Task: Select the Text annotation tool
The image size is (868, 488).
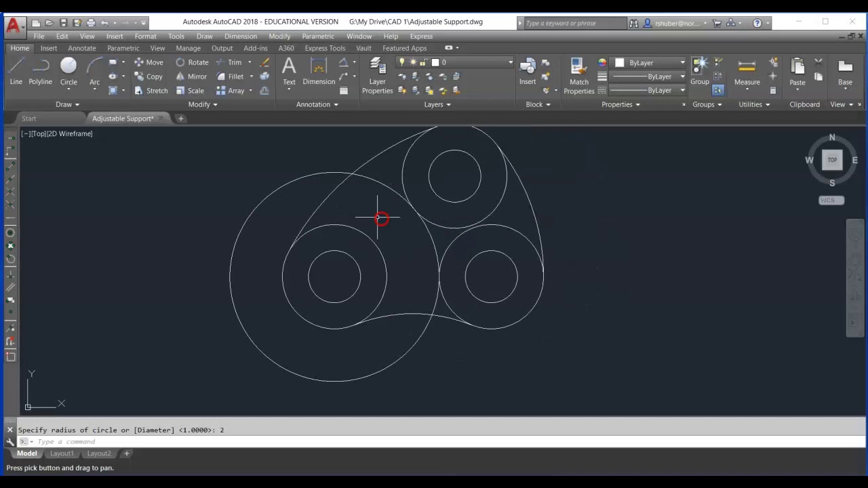Action: (x=289, y=71)
